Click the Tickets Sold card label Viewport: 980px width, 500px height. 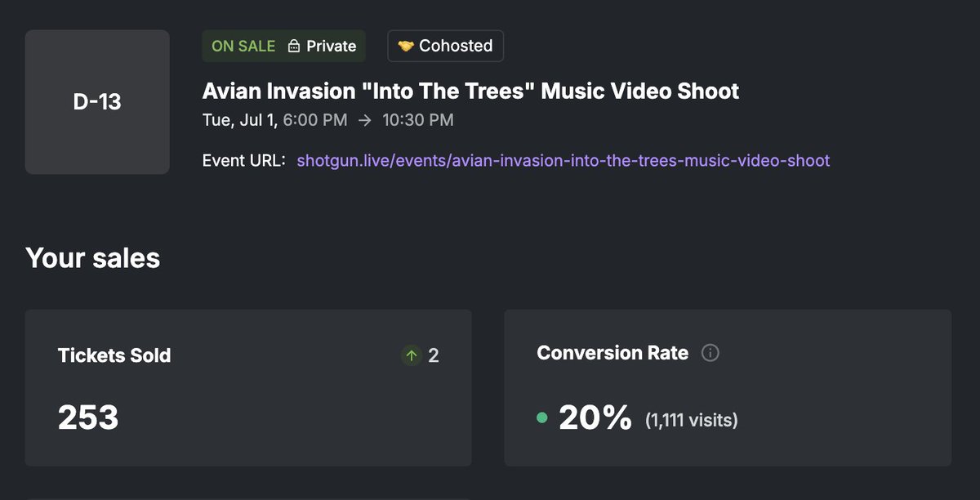114,355
